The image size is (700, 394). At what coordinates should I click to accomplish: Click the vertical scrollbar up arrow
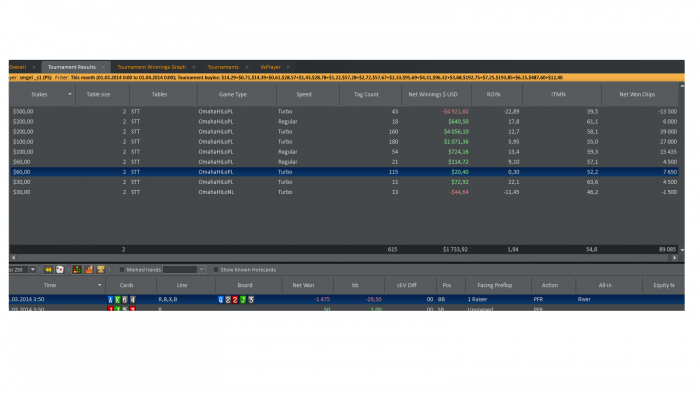(682, 86)
